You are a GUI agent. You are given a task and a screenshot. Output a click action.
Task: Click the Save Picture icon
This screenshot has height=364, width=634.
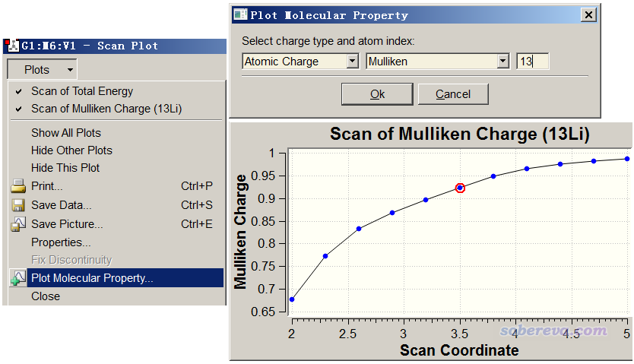coord(18,224)
